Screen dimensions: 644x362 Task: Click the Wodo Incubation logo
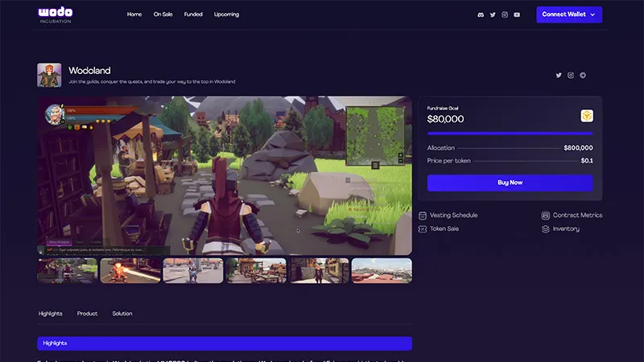pos(56,14)
